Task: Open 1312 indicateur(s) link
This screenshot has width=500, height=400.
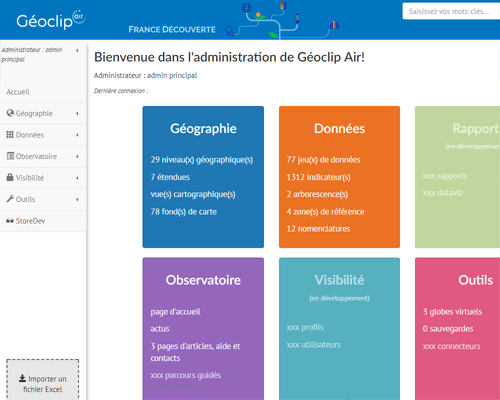Action: click(x=318, y=177)
